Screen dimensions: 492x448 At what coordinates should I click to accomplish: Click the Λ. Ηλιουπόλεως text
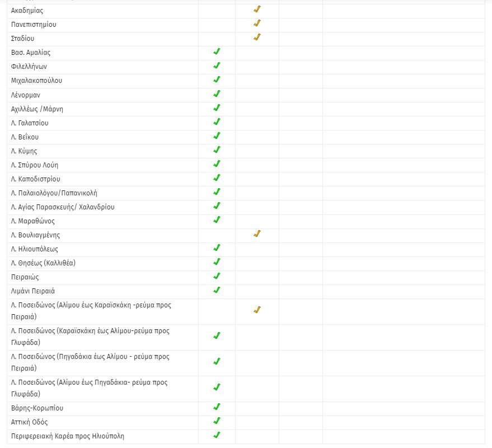35,249
